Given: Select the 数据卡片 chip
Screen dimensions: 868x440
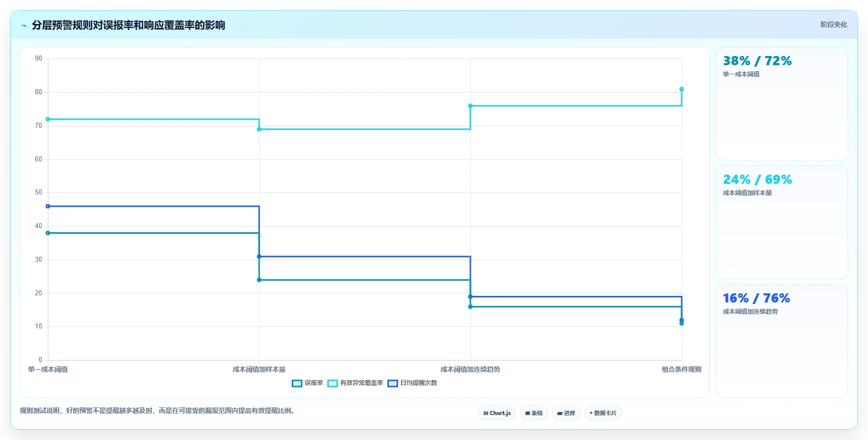Looking at the screenshot, I should (603, 413).
